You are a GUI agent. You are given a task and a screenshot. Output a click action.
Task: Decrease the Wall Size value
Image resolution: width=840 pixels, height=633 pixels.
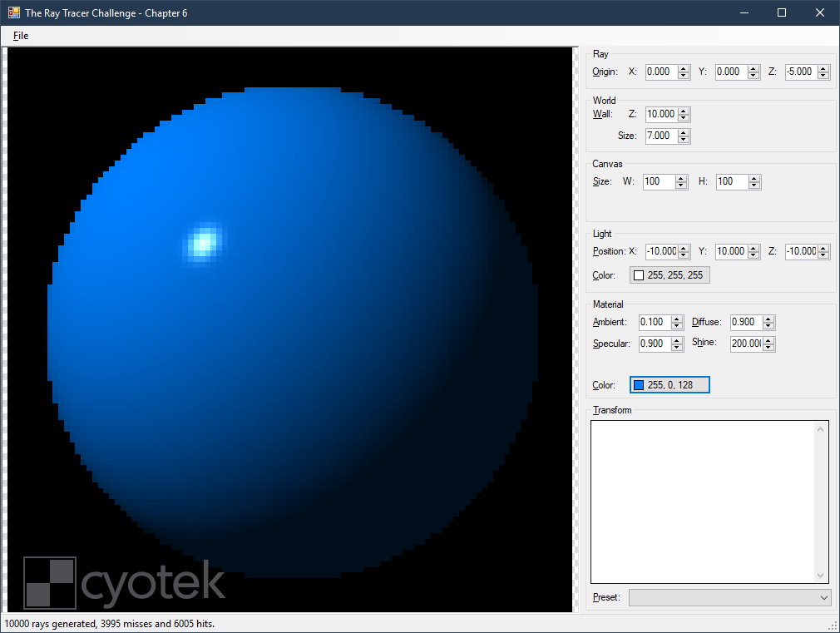[684, 140]
